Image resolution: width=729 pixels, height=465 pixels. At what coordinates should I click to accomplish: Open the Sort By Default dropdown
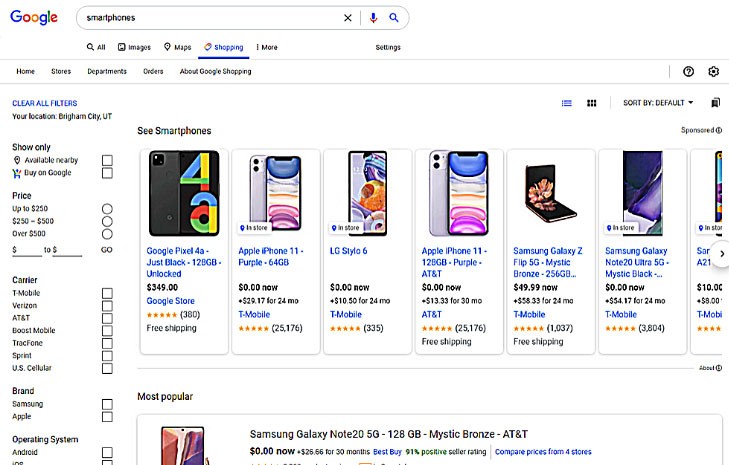(x=658, y=103)
